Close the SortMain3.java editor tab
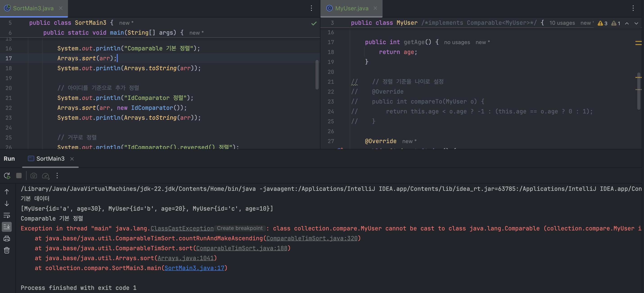This screenshot has height=293, width=644. click(x=61, y=8)
